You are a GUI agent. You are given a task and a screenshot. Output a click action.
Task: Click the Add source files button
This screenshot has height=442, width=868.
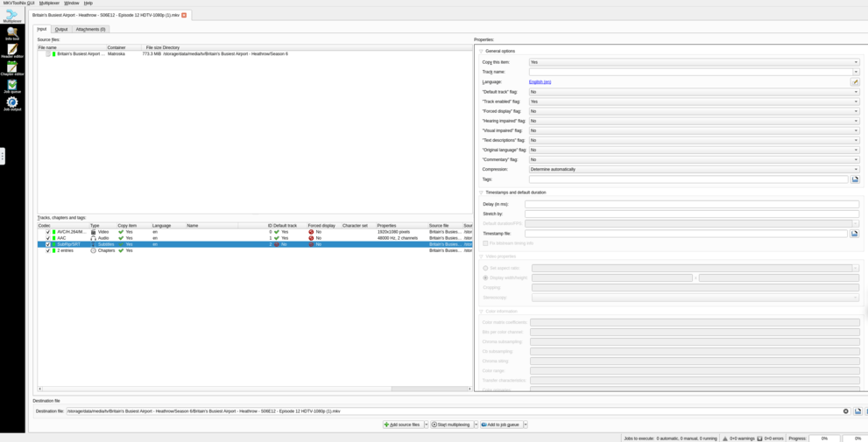coord(402,424)
